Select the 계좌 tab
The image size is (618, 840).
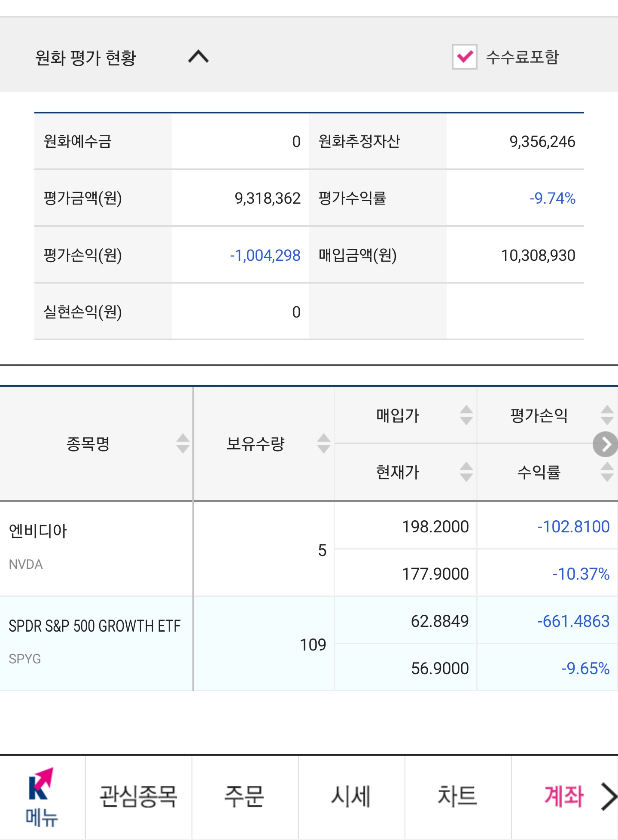[564, 797]
